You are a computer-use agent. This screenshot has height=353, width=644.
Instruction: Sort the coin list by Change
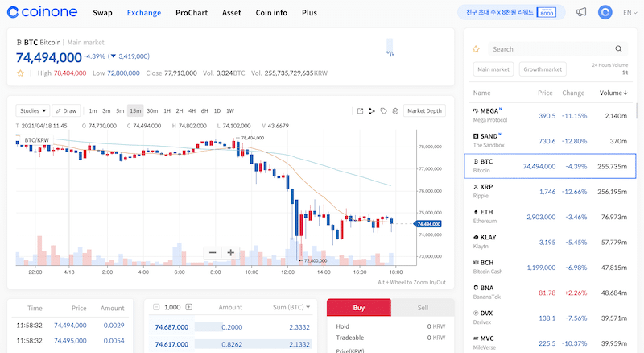click(573, 93)
